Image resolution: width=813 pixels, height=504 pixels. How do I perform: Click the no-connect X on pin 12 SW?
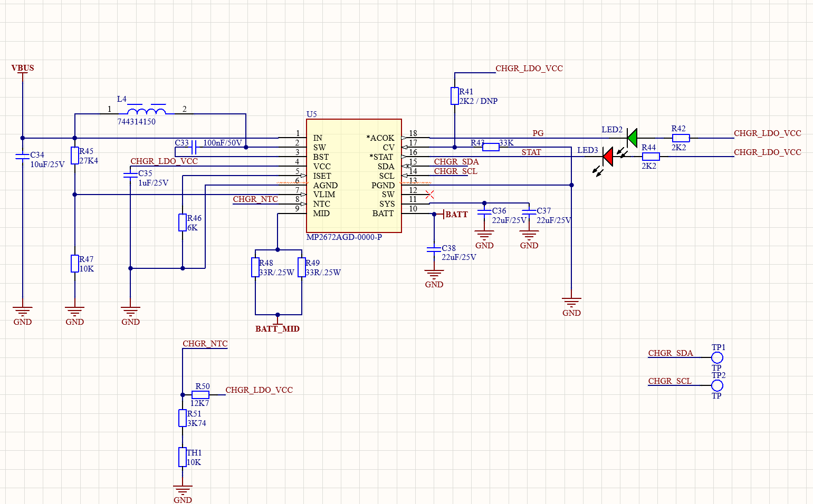point(430,195)
